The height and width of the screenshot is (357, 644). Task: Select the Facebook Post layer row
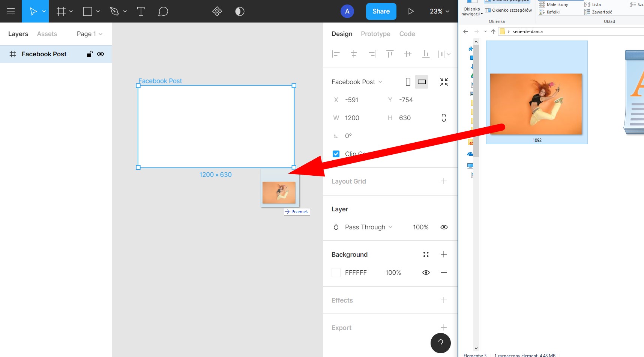coord(56,54)
